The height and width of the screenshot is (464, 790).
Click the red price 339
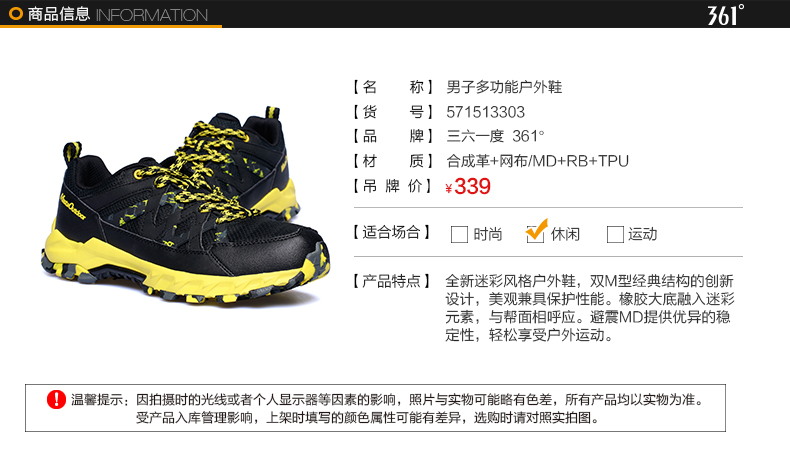[472, 186]
